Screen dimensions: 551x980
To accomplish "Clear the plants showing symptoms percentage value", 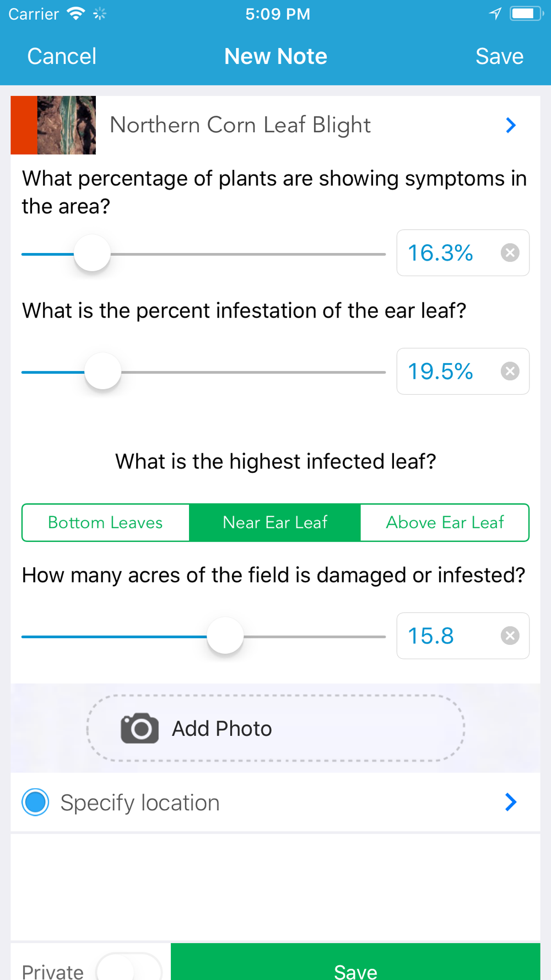I will 510,253.
